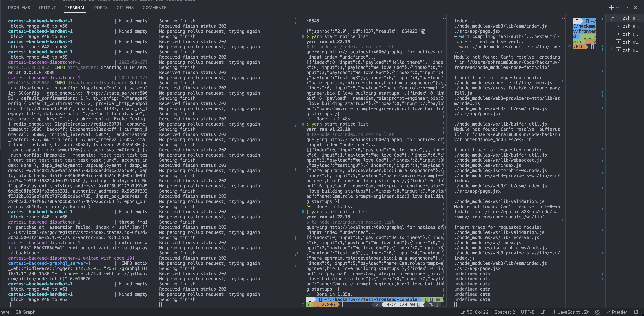Open Git Graph from the status bar
The height and width of the screenshot is (316, 644).
(25, 312)
